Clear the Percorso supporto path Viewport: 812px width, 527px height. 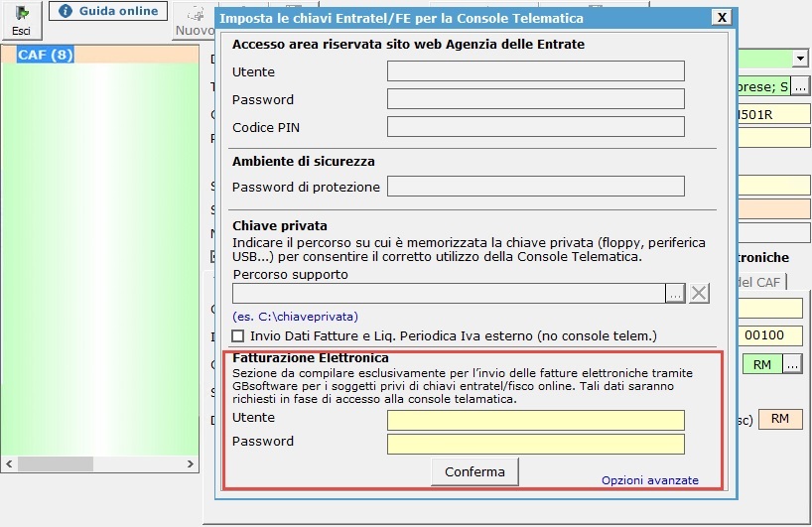tap(699, 294)
